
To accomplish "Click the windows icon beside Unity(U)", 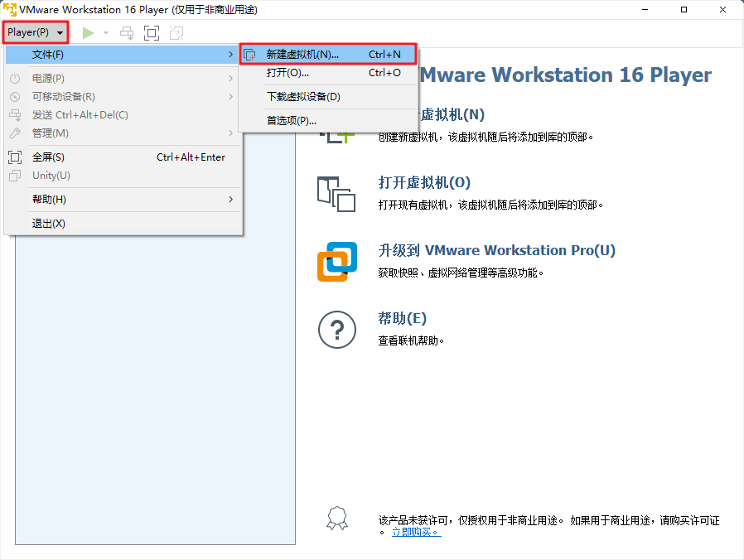I will (15, 176).
